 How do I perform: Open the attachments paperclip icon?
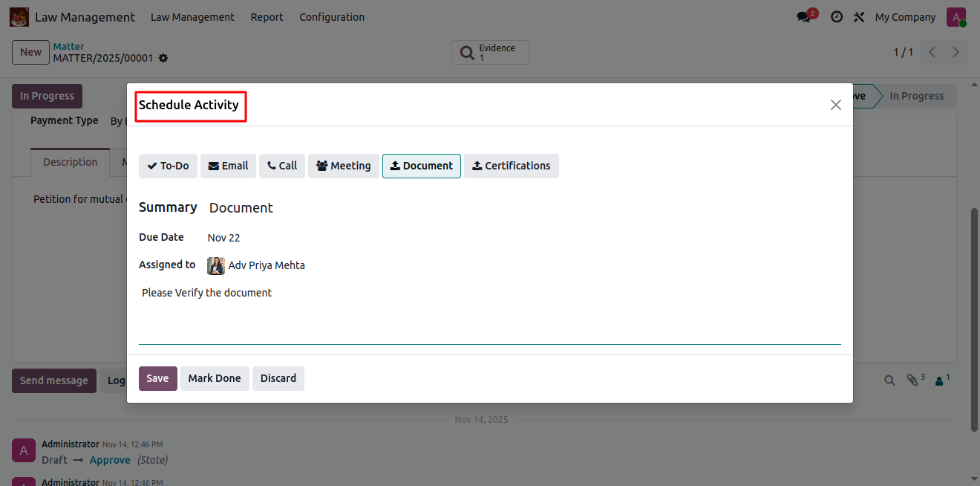(913, 380)
